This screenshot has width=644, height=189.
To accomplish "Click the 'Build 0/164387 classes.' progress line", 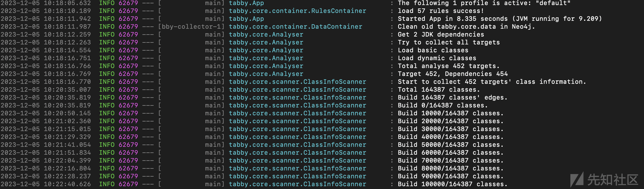I will click(443, 105).
